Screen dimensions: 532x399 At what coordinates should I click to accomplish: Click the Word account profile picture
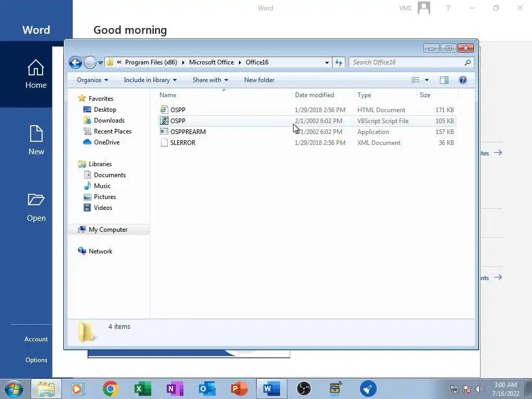click(424, 8)
